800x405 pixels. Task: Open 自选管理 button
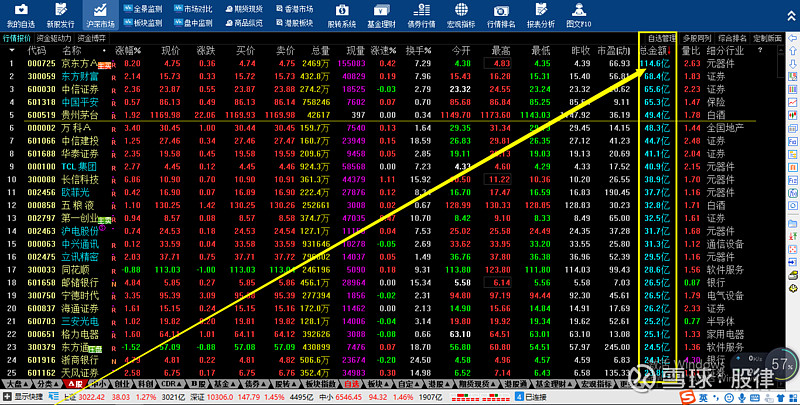click(x=662, y=38)
